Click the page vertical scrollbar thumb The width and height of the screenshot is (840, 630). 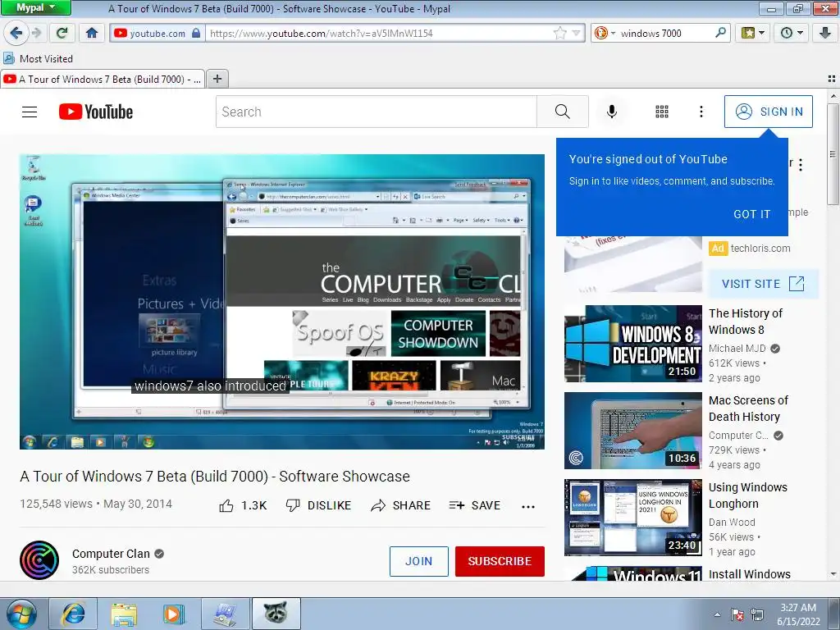(833, 154)
